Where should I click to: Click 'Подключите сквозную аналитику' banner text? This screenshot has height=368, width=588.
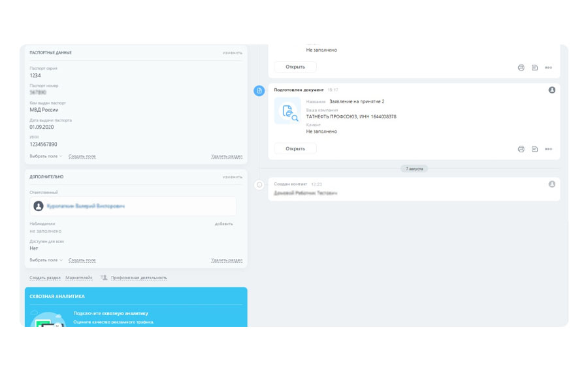[110, 313]
